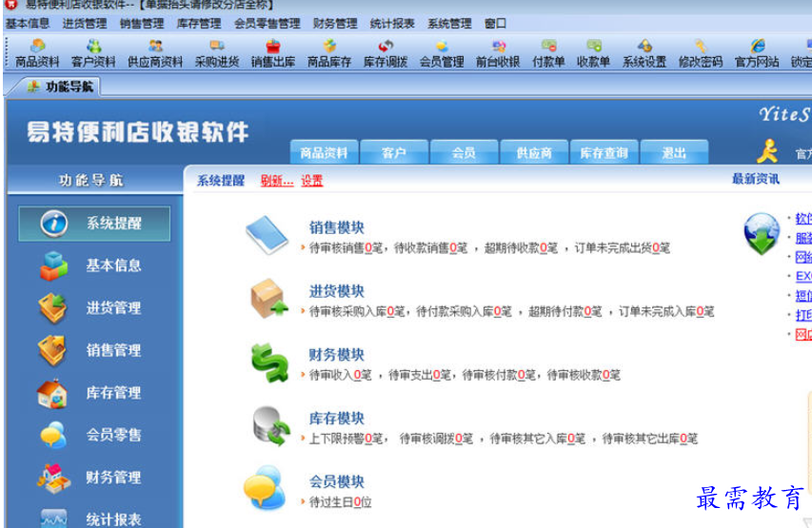
Task: Open the 库存模块 heading link
Action: (337, 419)
